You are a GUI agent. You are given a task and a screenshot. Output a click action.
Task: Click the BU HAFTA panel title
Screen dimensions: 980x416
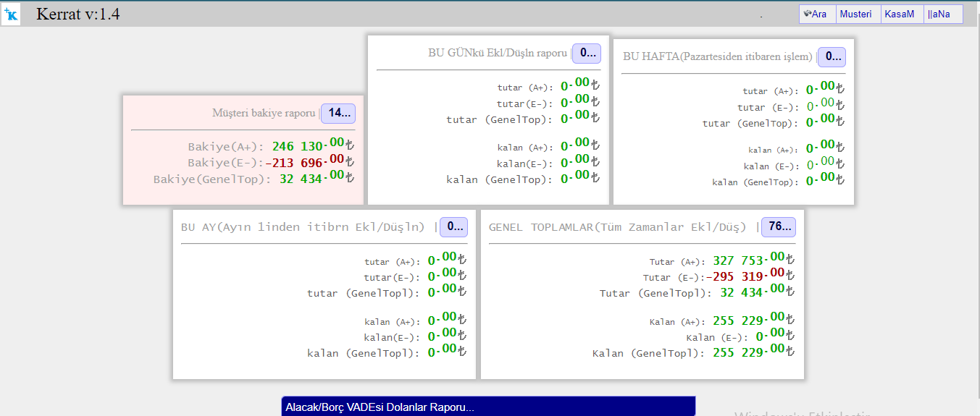[x=717, y=56]
